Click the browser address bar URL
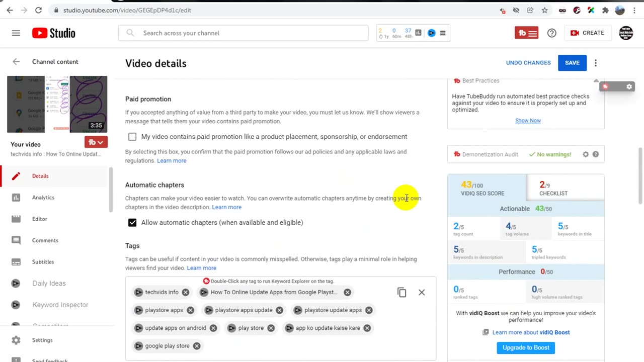 pos(127,10)
